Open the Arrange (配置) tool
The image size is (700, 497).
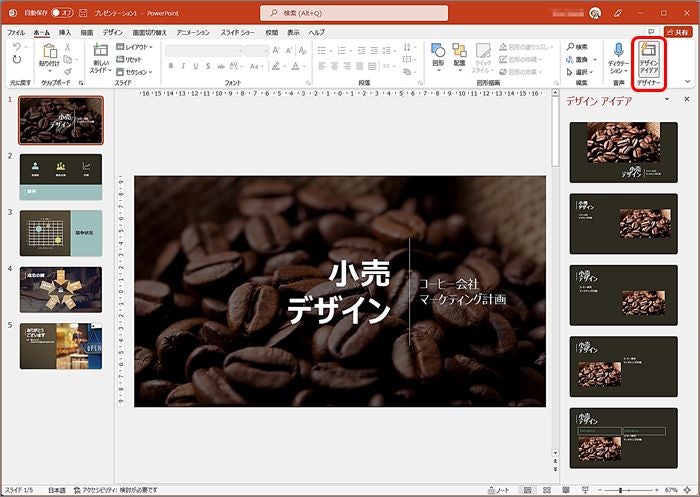(459, 54)
